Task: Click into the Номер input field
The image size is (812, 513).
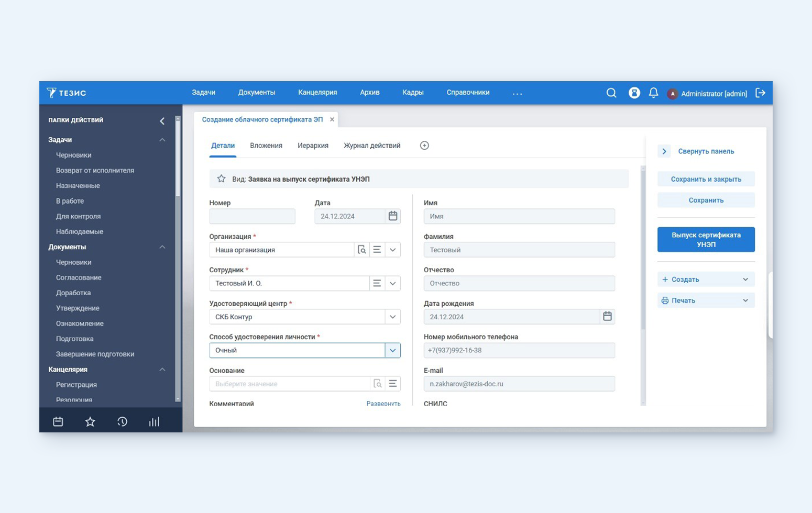Action: tap(252, 216)
